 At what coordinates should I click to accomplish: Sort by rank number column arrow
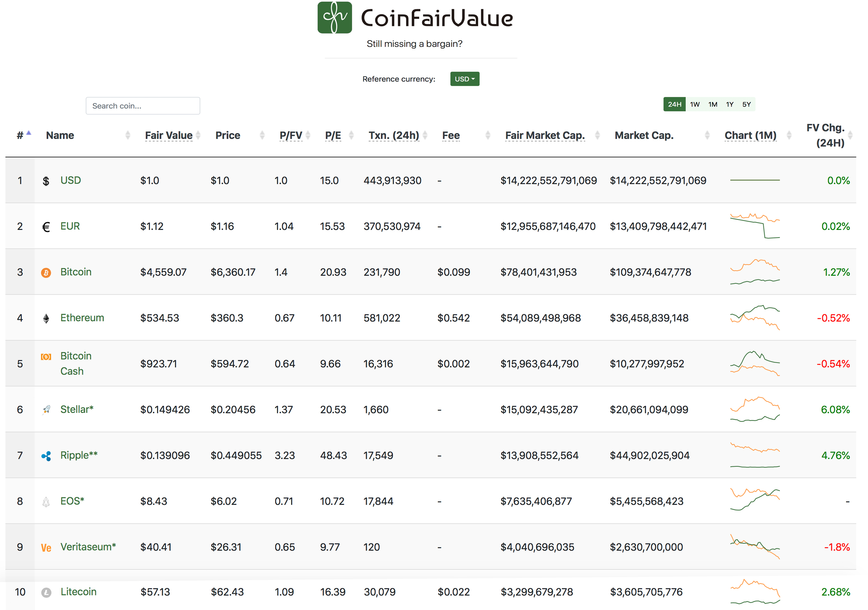pos(29,133)
